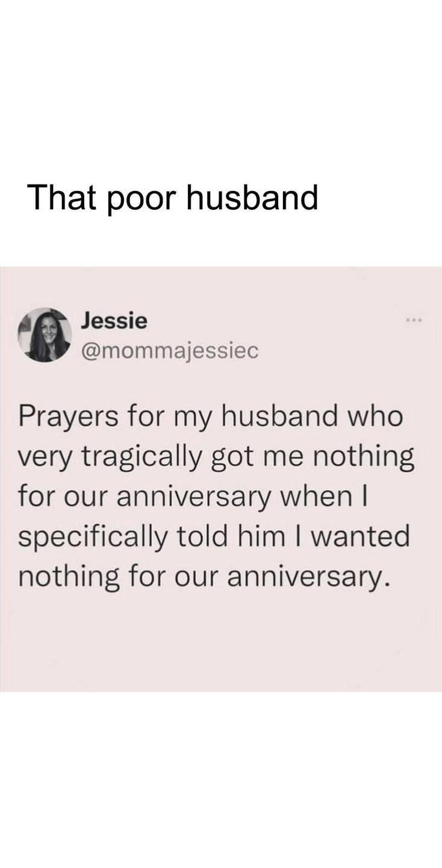The width and height of the screenshot is (442, 868).
Task: Click the word "specifically" in the tweet
Action: point(92,537)
